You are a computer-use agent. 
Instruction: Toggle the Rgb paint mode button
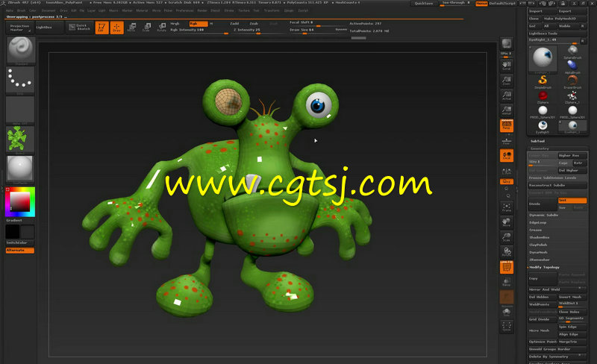199,24
